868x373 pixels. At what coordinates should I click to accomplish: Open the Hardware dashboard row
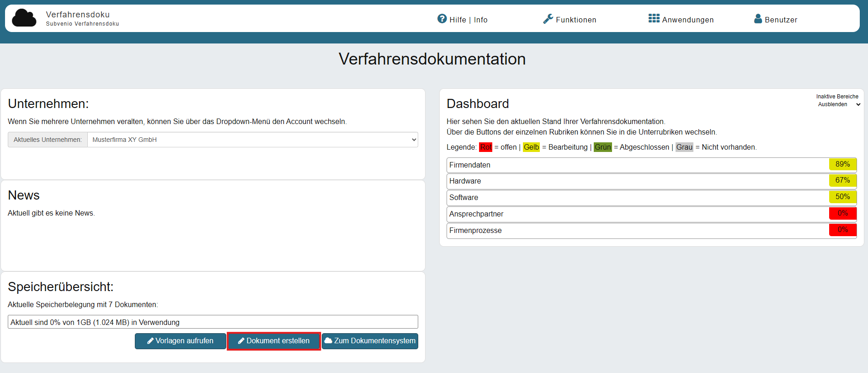pyautogui.click(x=652, y=182)
